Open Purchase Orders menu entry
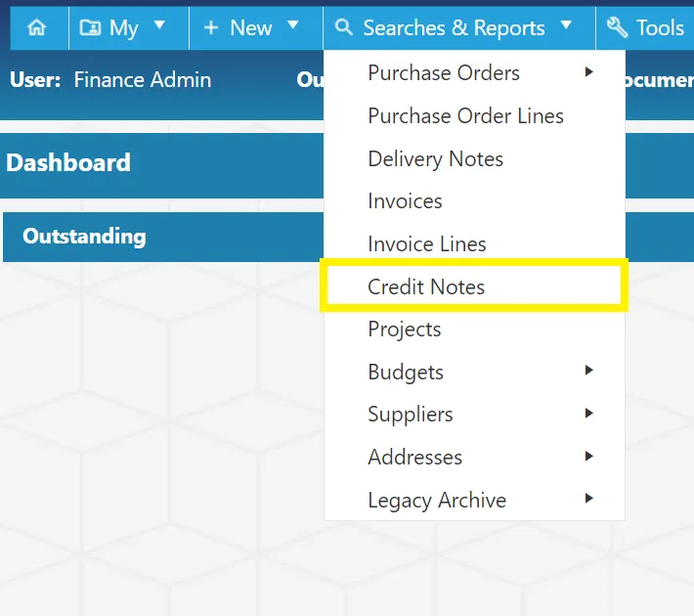The image size is (694, 616). coord(474,72)
